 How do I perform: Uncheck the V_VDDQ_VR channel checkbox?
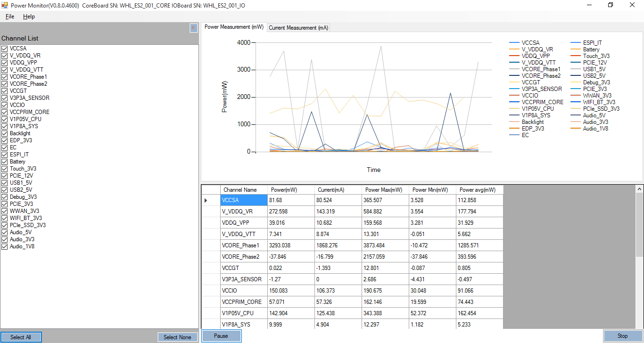point(5,56)
